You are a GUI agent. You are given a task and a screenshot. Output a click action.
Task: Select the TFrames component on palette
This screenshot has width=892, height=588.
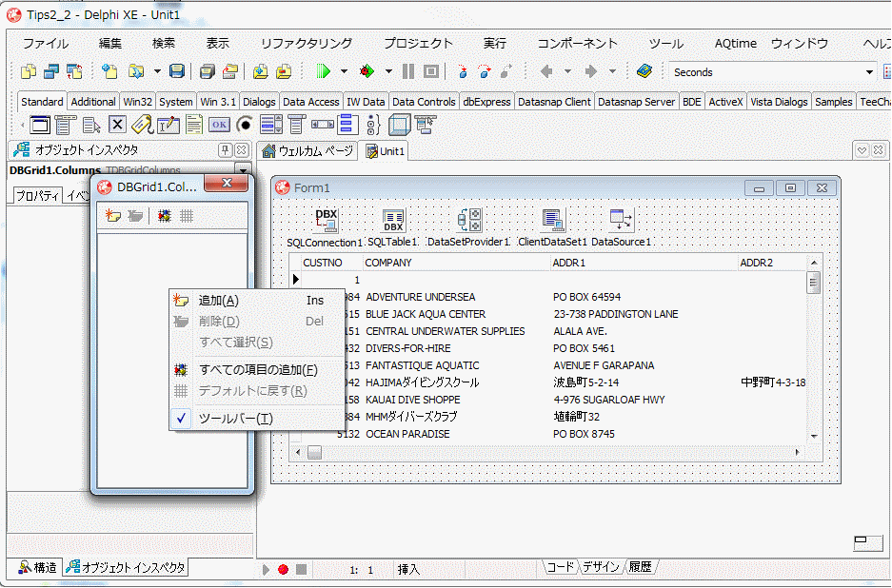coord(40,125)
